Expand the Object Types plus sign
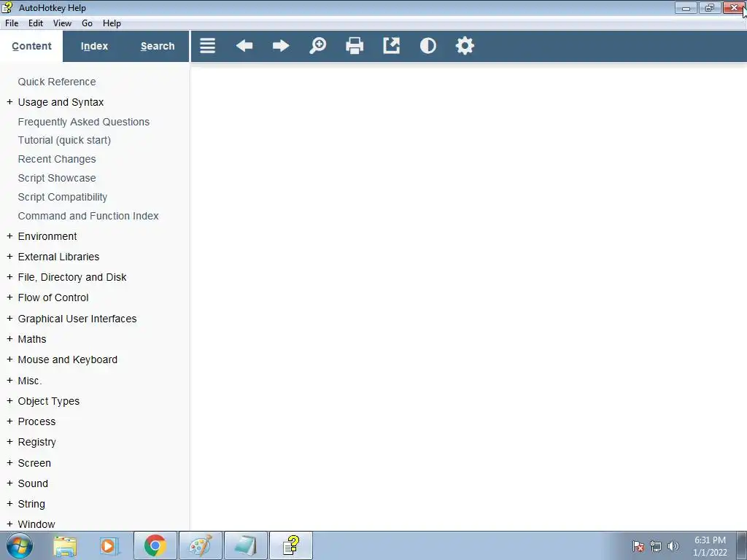 click(x=9, y=401)
